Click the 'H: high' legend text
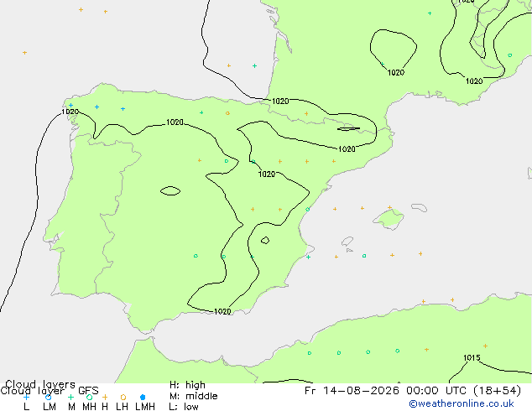Image resolution: width=532 pixels, height=411 pixels. [x=187, y=385]
